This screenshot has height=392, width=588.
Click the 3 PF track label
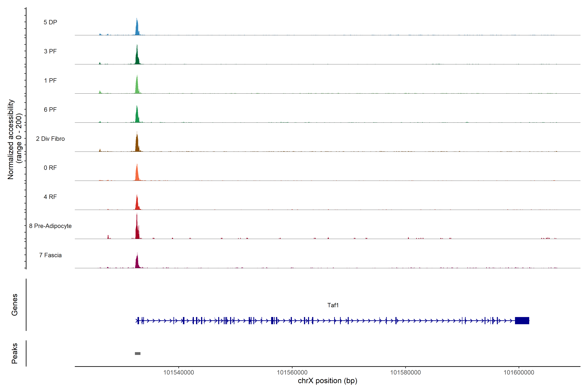coord(50,51)
